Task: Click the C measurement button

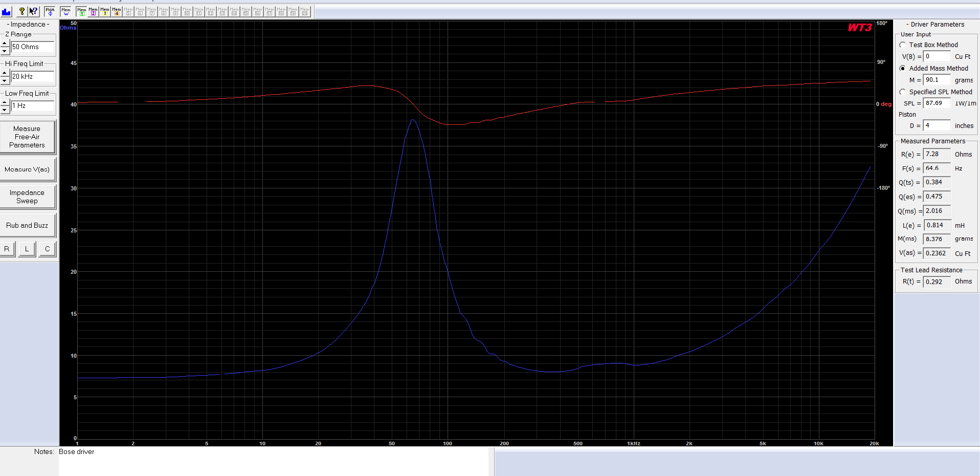Action: coord(47,249)
